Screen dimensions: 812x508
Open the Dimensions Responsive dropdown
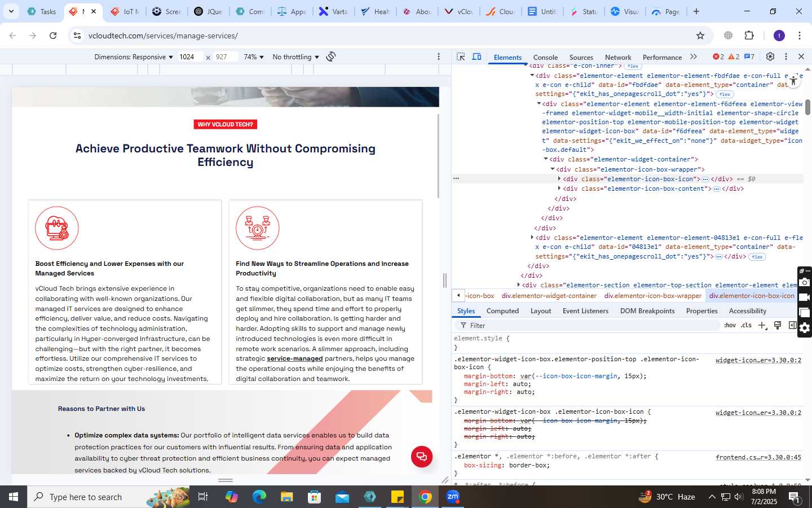pyautogui.click(x=134, y=57)
